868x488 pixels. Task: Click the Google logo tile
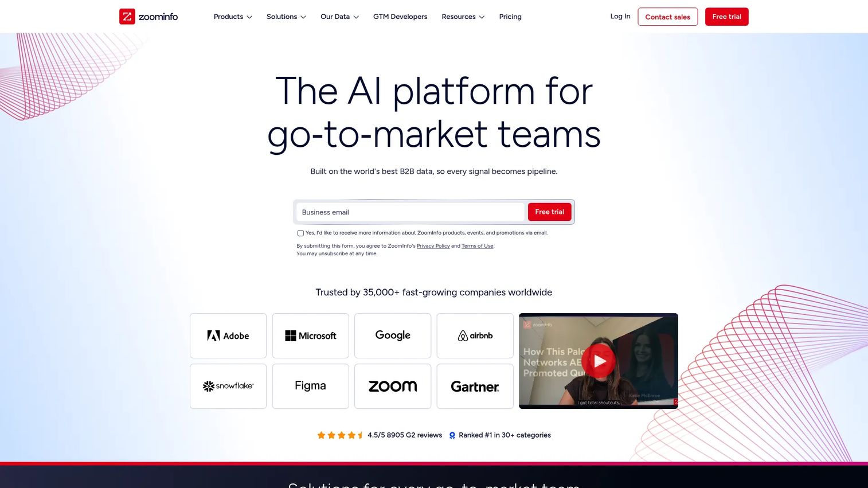tap(393, 335)
